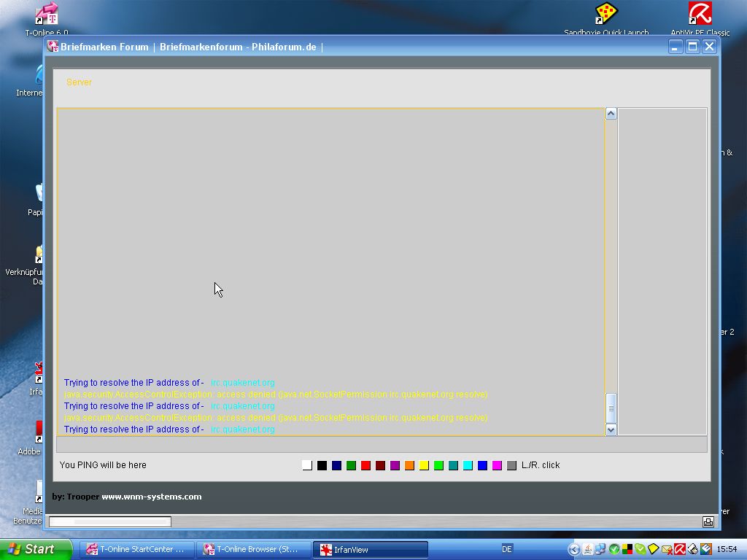Viewport: 747px width, 560px height.
Task: Click the printer icon in status bar
Action: 708,521
